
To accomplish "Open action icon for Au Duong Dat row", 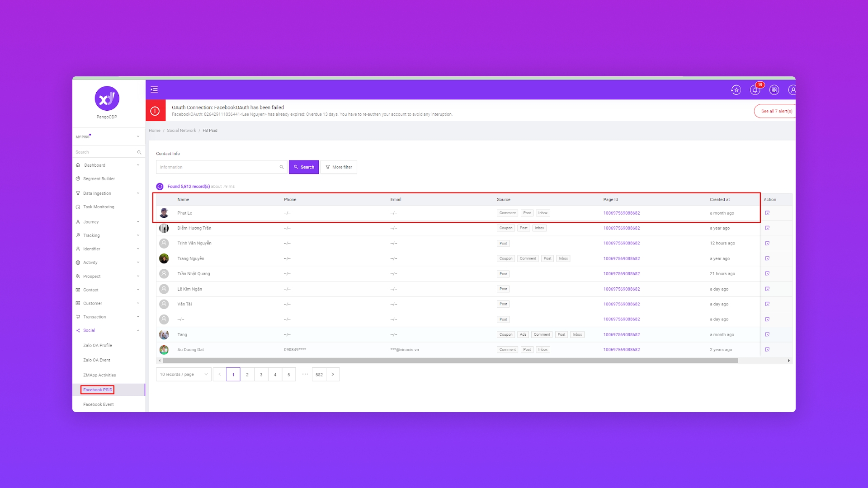I will pos(767,350).
